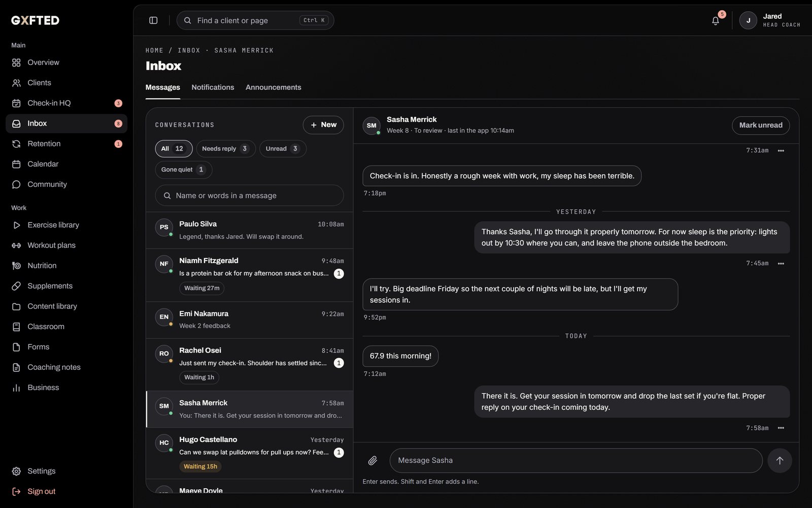Send message with the arrow button
The height and width of the screenshot is (508, 812).
tap(780, 460)
